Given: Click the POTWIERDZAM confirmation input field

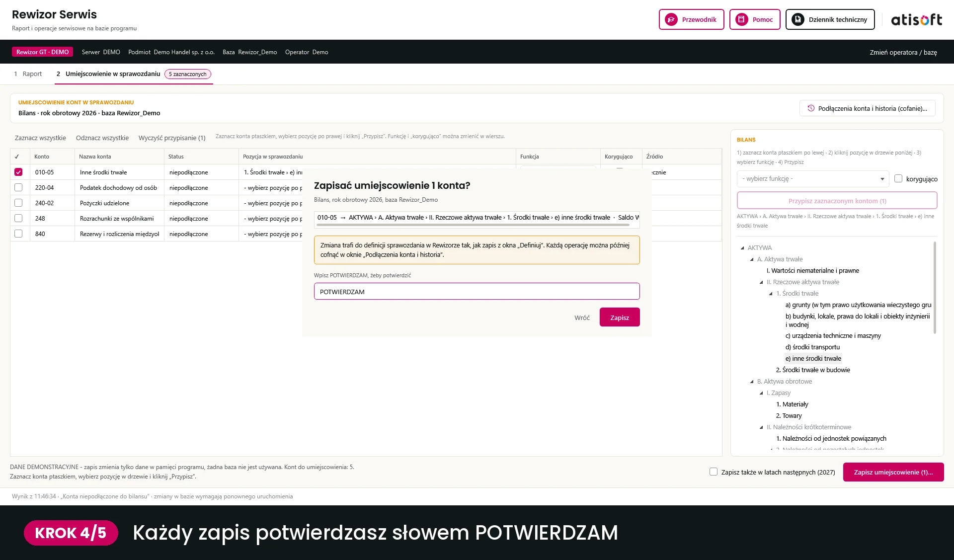Looking at the screenshot, I should pyautogui.click(x=477, y=292).
